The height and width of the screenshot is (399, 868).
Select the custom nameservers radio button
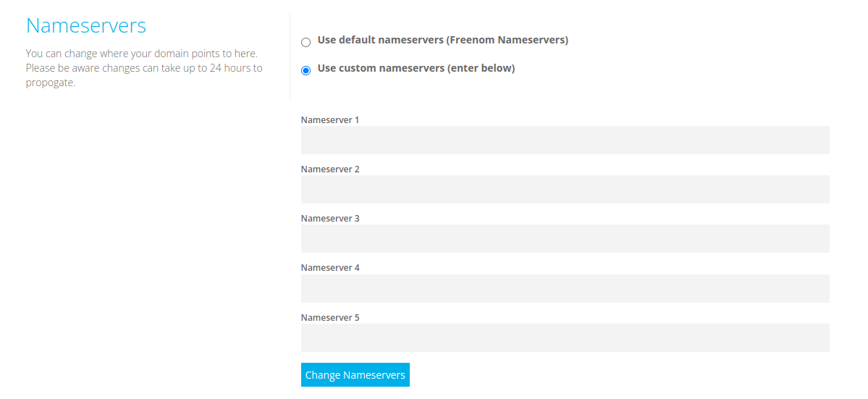point(306,71)
